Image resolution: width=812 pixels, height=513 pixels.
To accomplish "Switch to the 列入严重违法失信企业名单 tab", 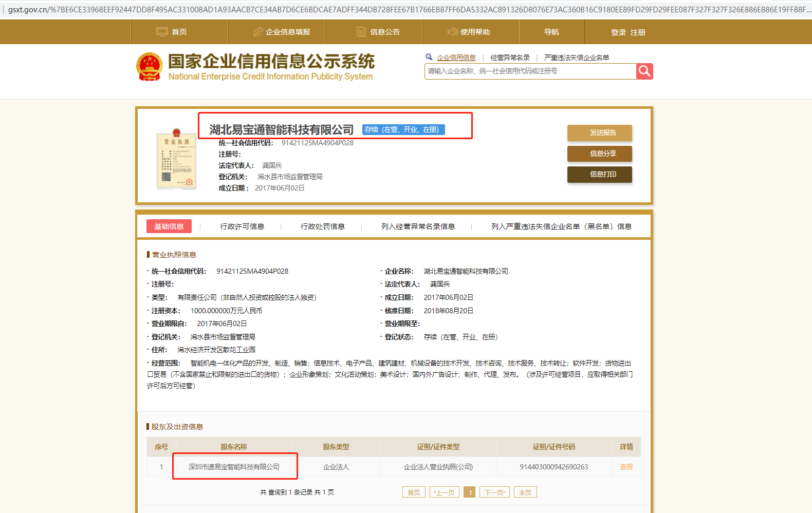I will (x=561, y=226).
